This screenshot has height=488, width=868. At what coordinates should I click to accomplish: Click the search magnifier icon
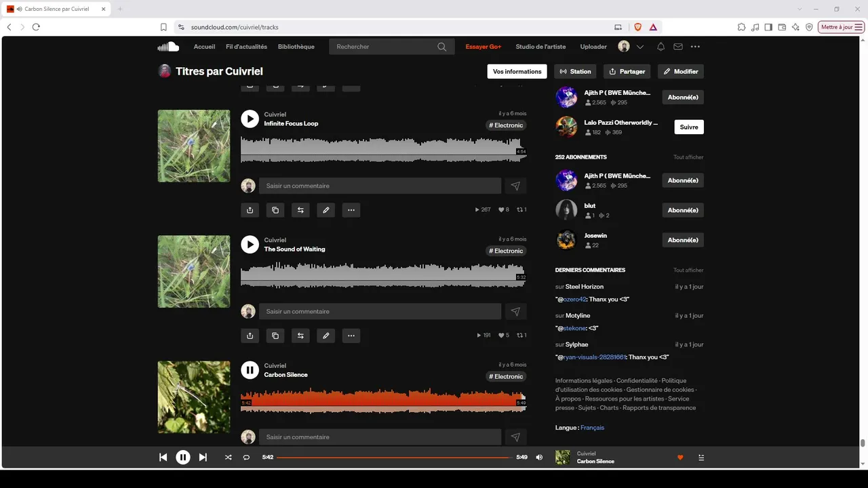442,47
